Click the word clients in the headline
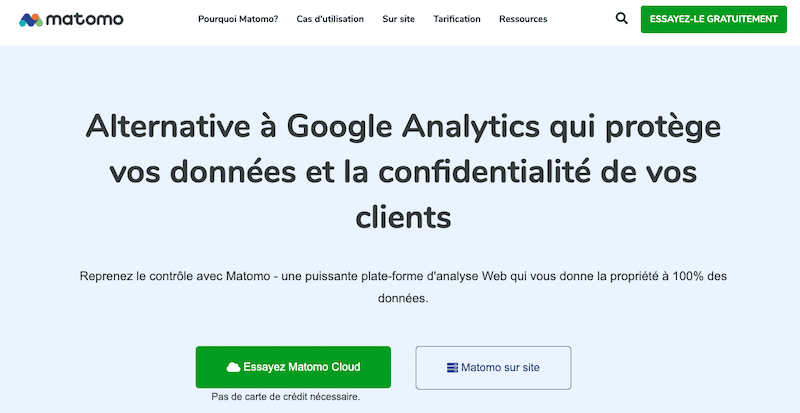 point(403,215)
